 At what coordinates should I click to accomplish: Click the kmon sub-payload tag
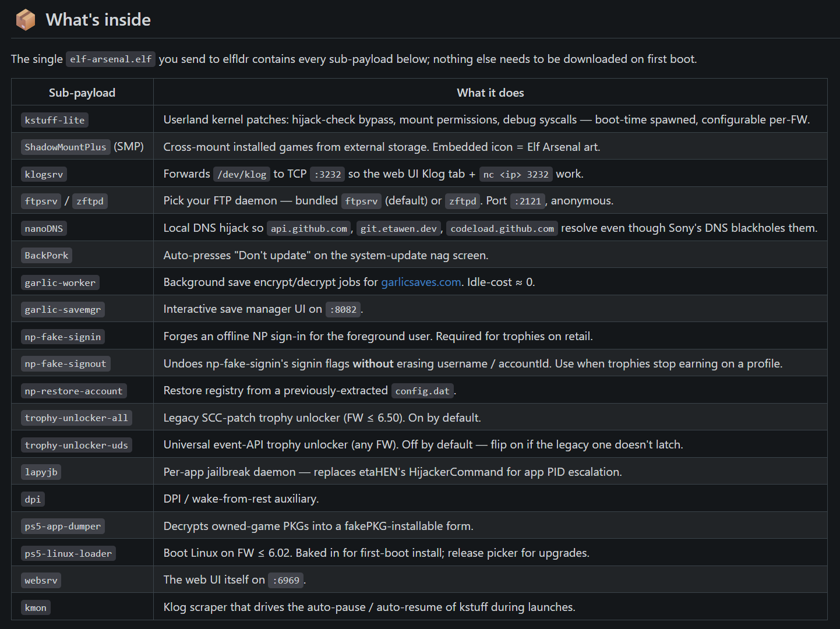[x=36, y=607]
